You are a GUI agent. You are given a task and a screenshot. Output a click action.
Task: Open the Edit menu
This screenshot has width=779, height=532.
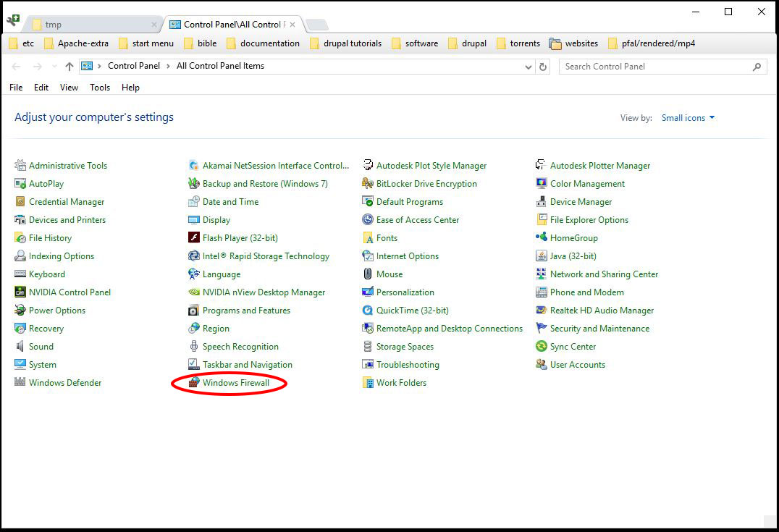[x=41, y=88]
